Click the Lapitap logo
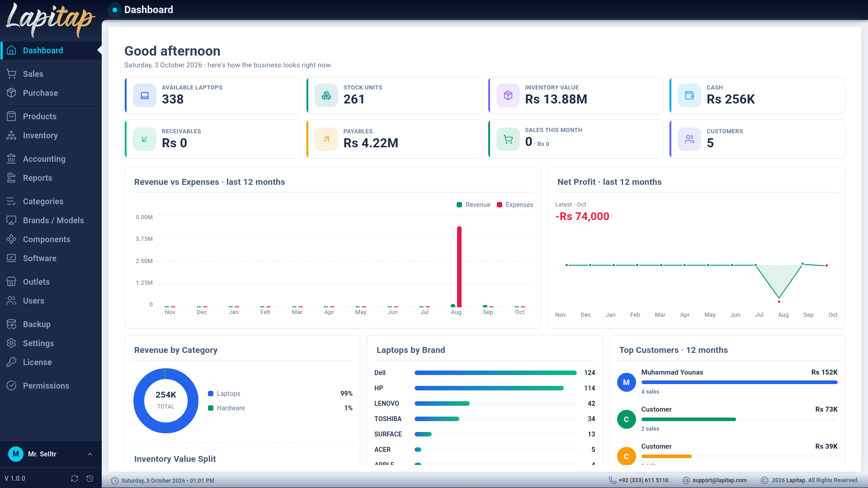The image size is (868, 488). pyautogui.click(x=51, y=20)
